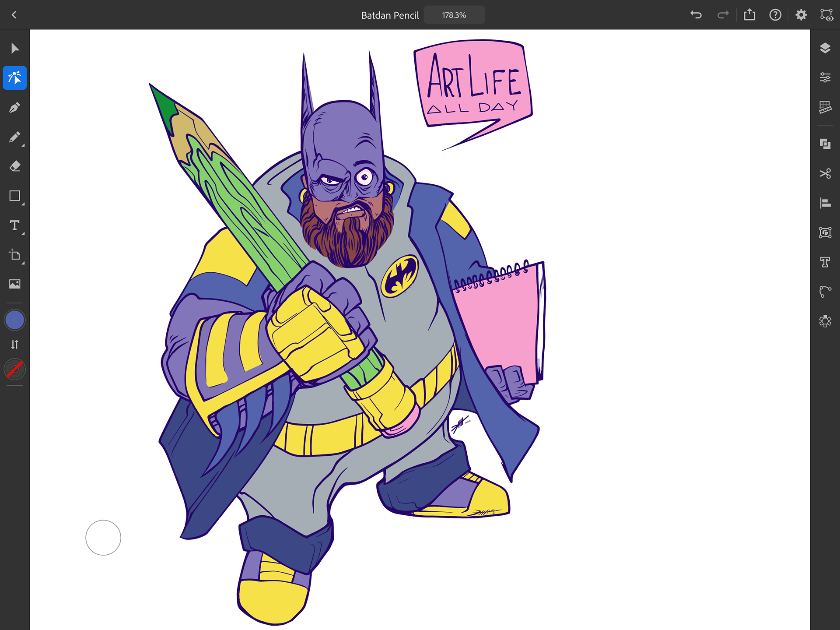The width and height of the screenshot is (840, 630).
Task: Open the blue fill color swatch
Action: click(15, 320)
